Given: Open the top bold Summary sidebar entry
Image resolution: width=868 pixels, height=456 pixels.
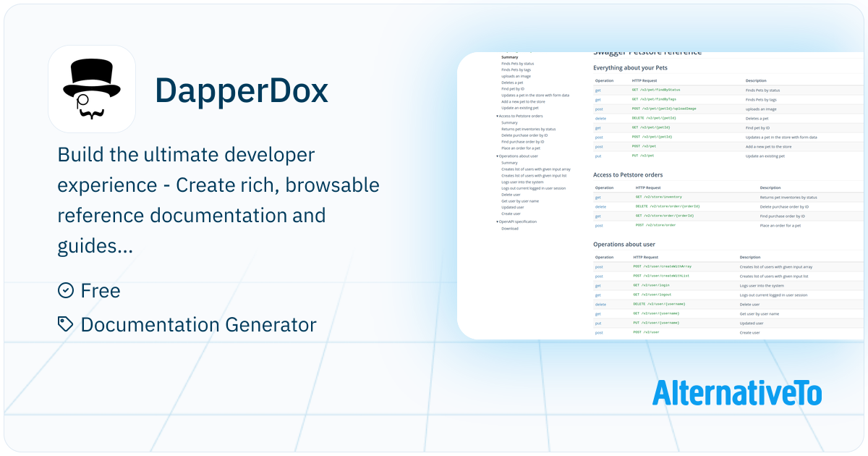Looking at the screenshot, I should point(509,57).
